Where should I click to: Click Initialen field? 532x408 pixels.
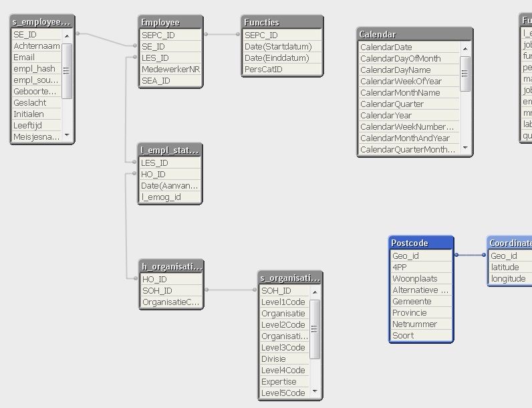(x=37, y=114)
